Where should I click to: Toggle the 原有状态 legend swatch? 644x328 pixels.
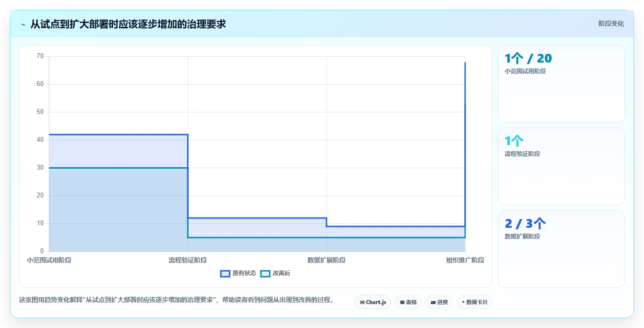(225, 273)
